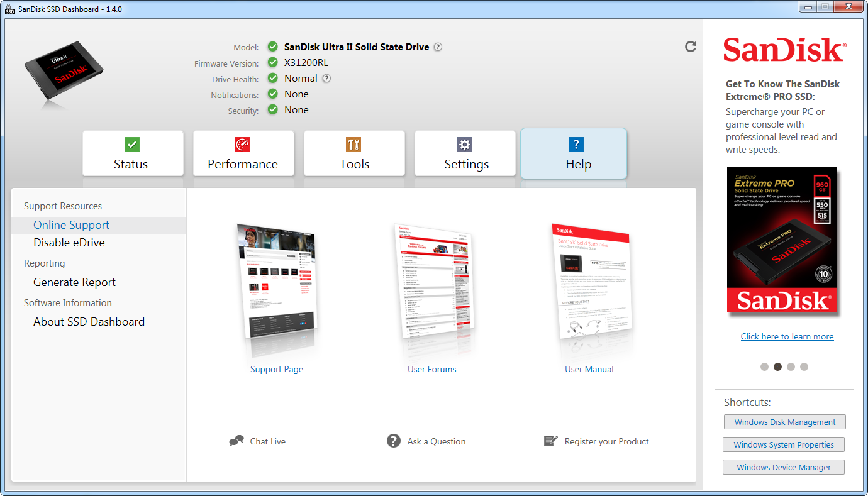Click the Extreme PRO SSD product ad image
The image size is (868, 496).
coord(782,240)
